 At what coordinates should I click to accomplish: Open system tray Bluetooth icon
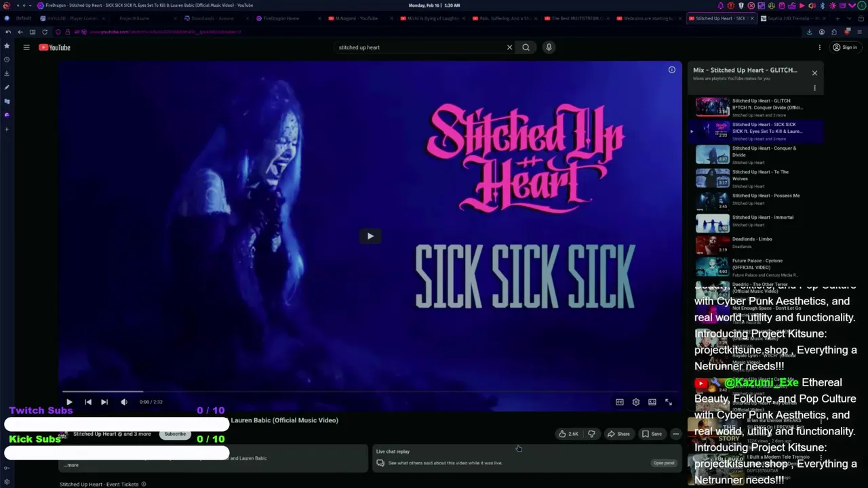(x=823, y=5)
